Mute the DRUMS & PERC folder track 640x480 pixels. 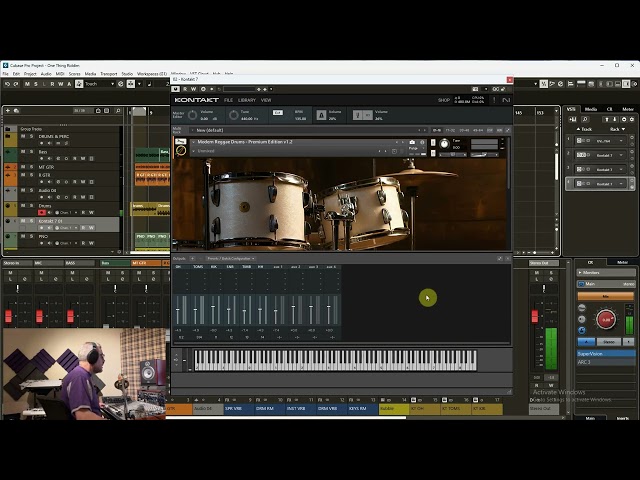tap(23, 136)
